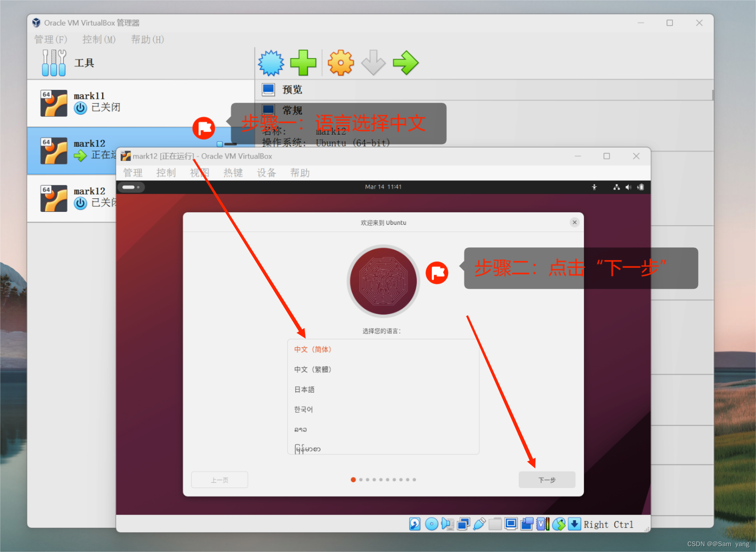Click the green arrow Show/Start icon
756x552 pixels.
pyautogui.click(x=406, y=63)
